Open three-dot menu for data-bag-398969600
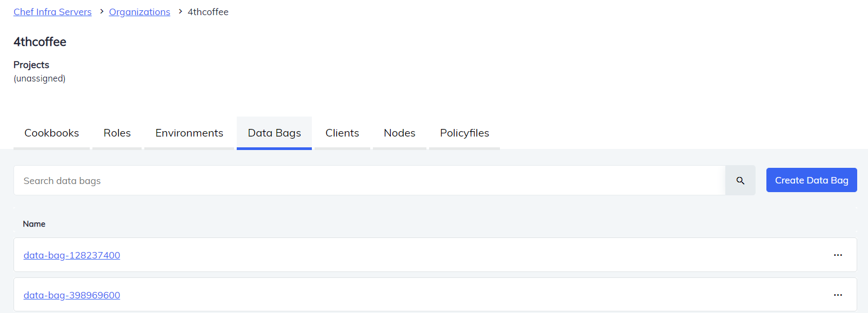 (838, 295)
